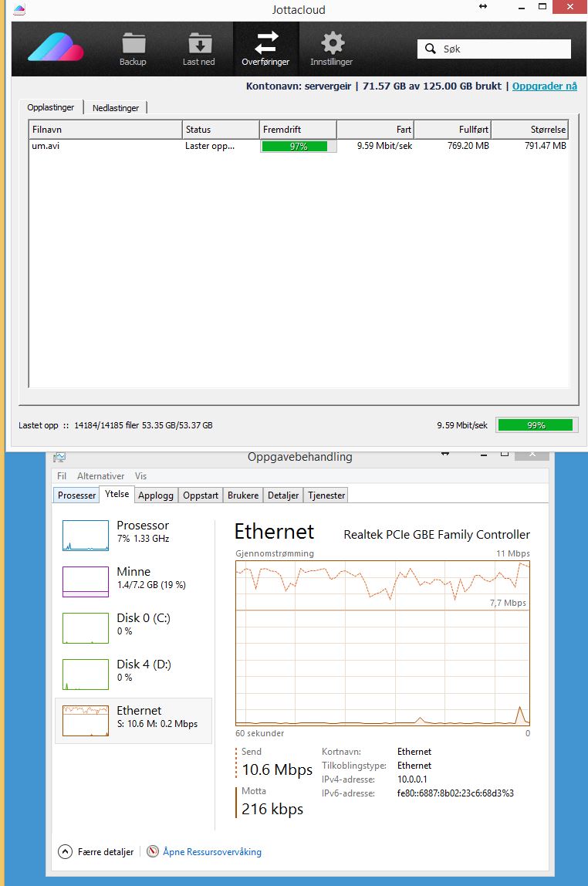Sort by the Status column header
The height and width of the screenshot is (886, 588).
220,130
